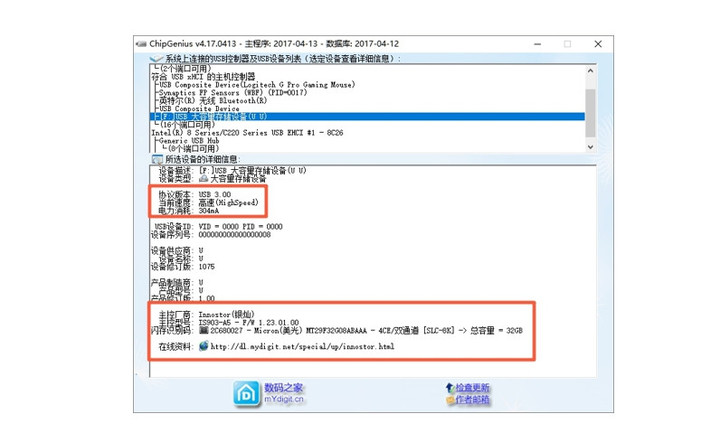720x442 pixels.
Task: Click the 当前速度 高速(HighSpeed) line
Action: (208, 202)
